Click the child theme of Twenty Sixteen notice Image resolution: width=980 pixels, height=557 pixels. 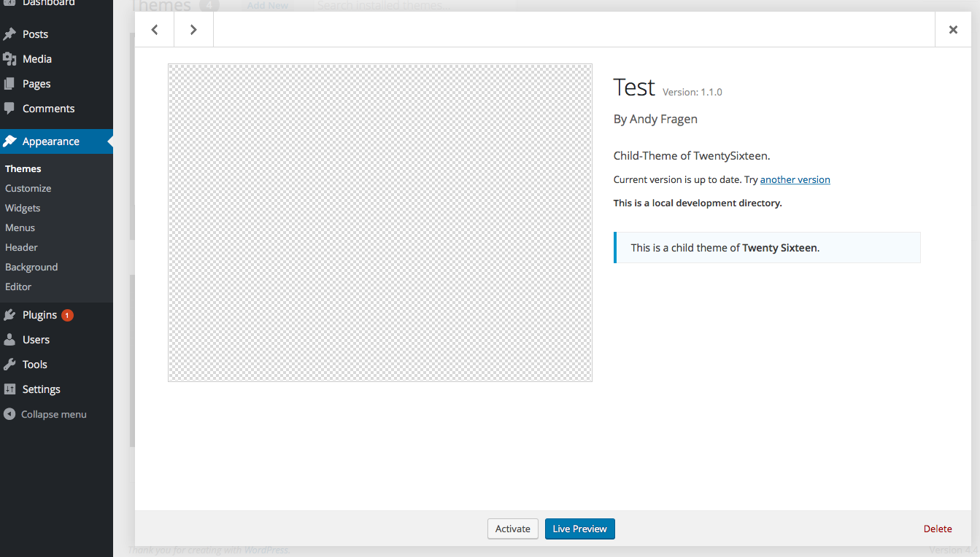pos(767,247)
